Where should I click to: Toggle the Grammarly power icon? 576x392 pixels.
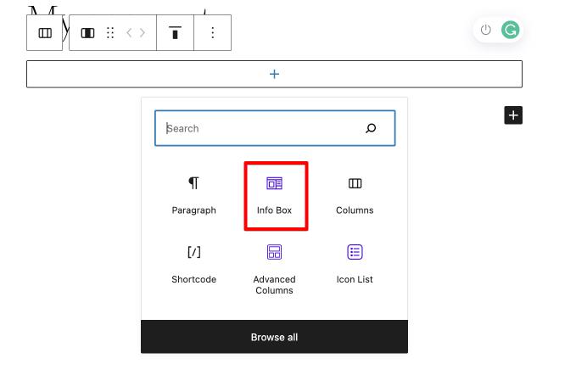coord(485,30)
